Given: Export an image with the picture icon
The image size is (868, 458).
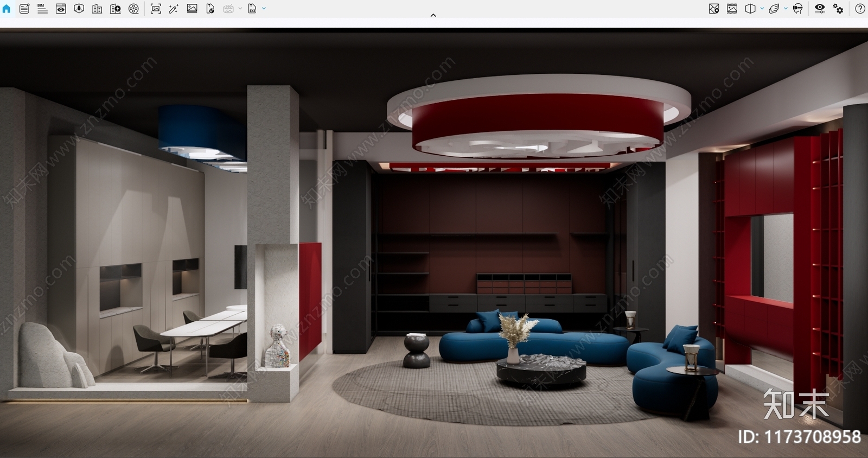Looking at the screenshot, I should (x=192, y=9).
